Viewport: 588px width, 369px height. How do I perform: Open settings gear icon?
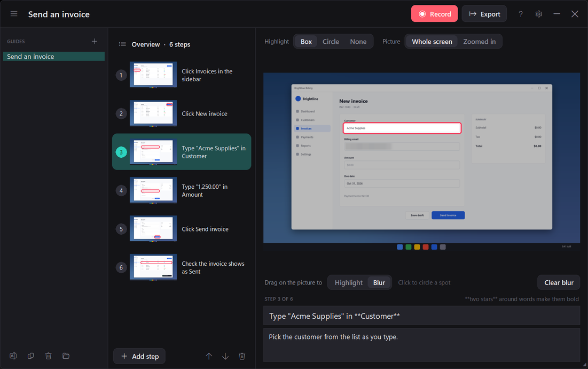point(539,14)
